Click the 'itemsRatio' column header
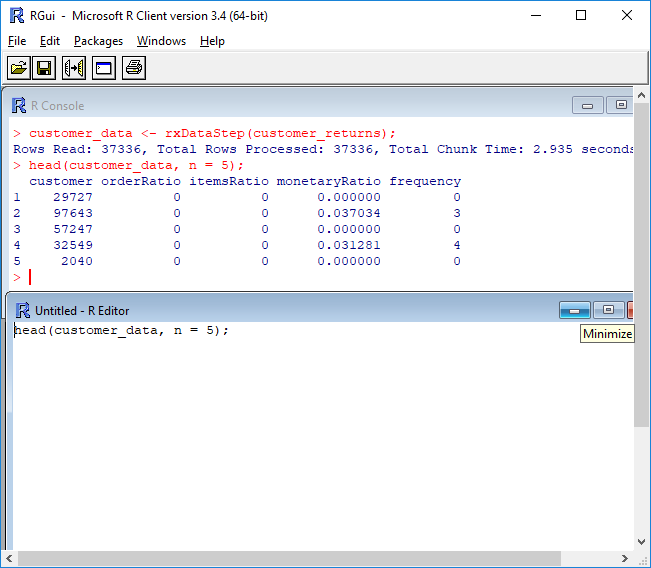This screenshot has width=651, height=568. 229,181
